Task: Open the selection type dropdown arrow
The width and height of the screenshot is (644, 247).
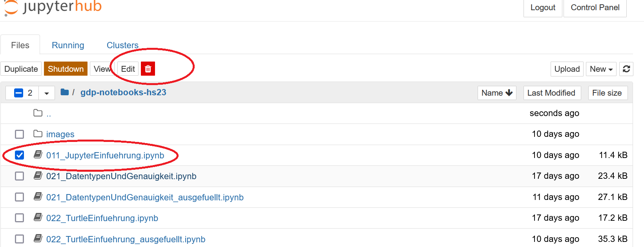Action: click(47, 93)
